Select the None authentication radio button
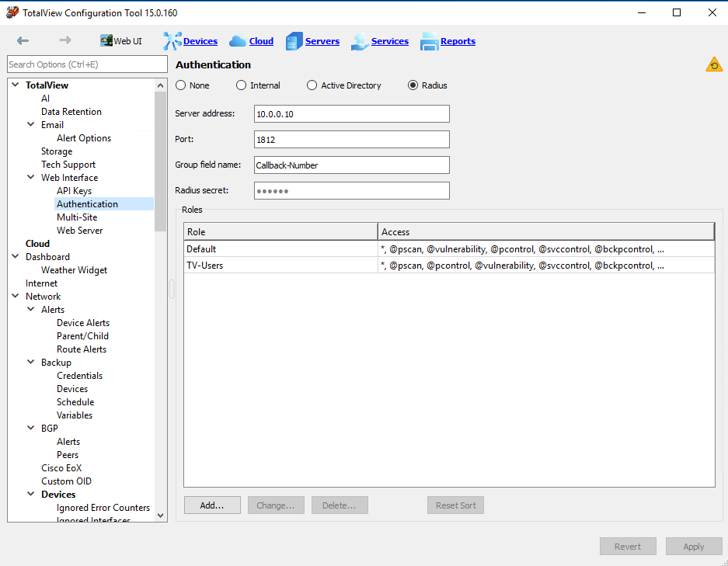Image resolution: width=728 pixels, height=566 pixels. pyautogui.click(x=180, y=85)
